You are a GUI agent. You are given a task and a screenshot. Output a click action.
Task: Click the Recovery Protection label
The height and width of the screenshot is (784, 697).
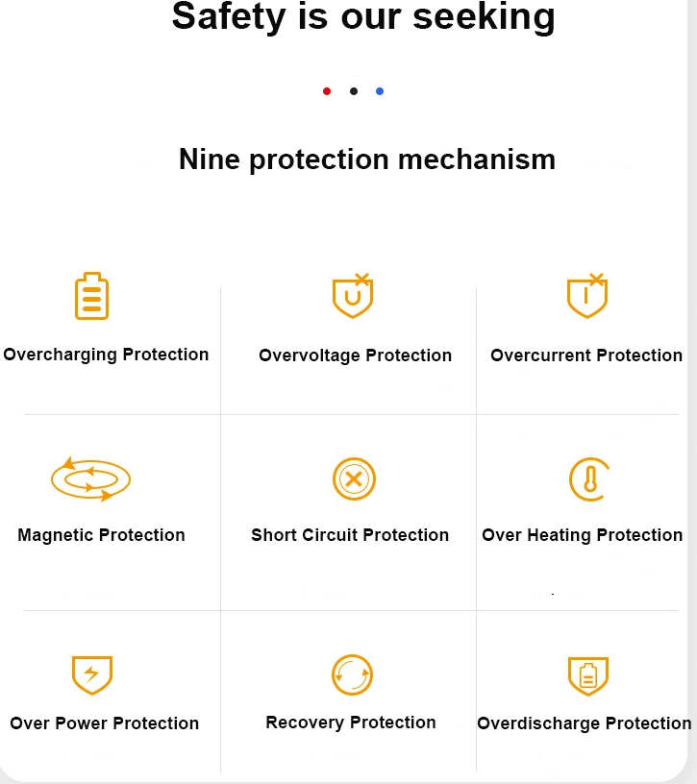(351, 723)
